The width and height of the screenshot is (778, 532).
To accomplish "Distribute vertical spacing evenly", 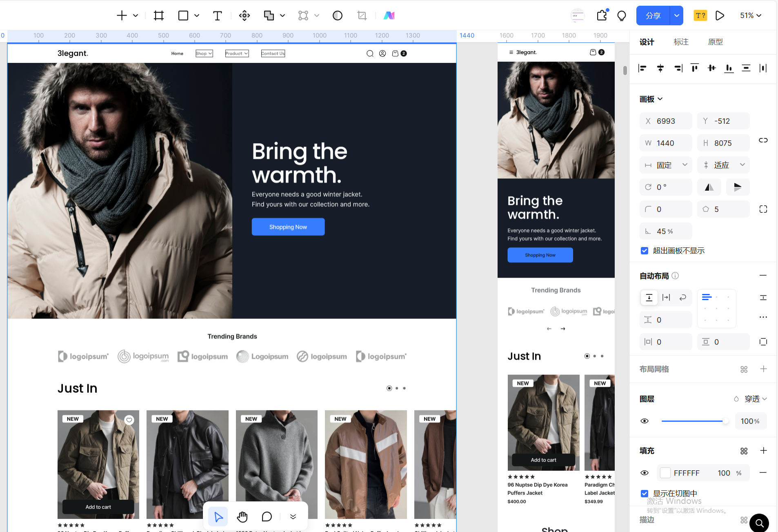I will click(746, 68).
